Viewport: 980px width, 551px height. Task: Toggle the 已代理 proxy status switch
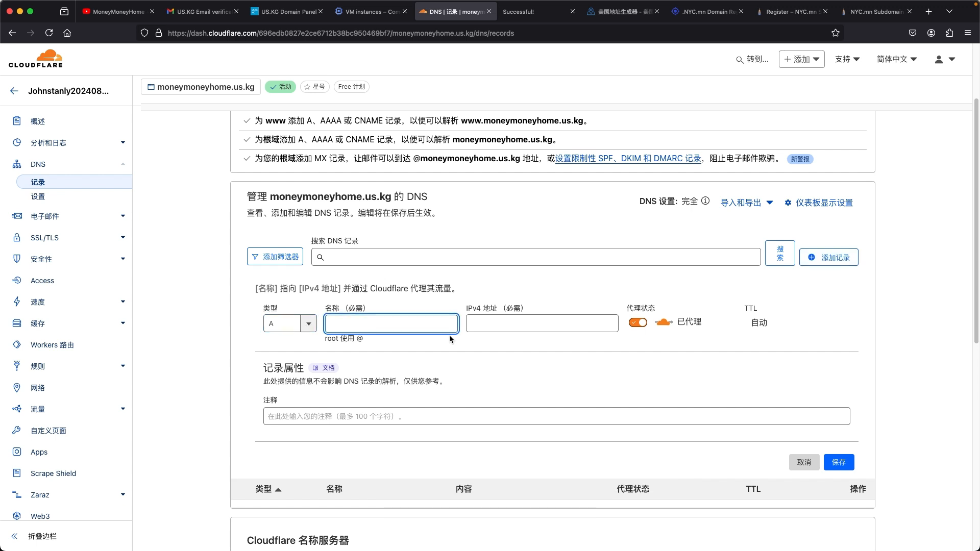tap(638, 322)
